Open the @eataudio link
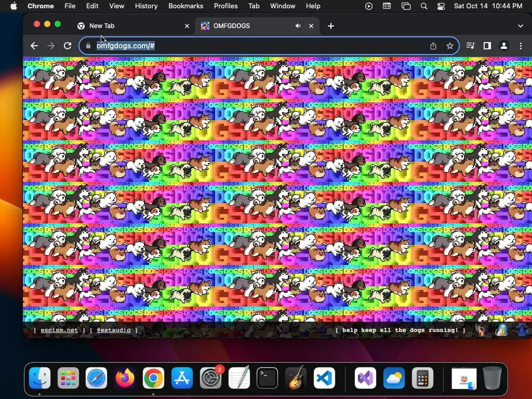Screen dimensions: 532x399 pos(114,330)
